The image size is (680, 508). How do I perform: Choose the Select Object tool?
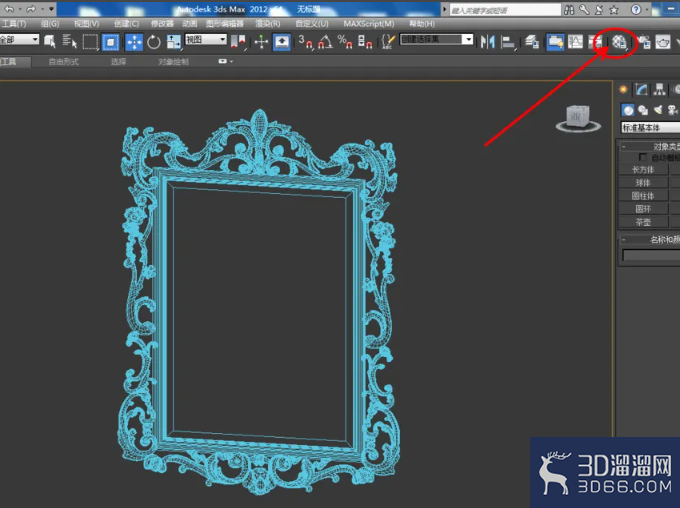pos(50,42)
